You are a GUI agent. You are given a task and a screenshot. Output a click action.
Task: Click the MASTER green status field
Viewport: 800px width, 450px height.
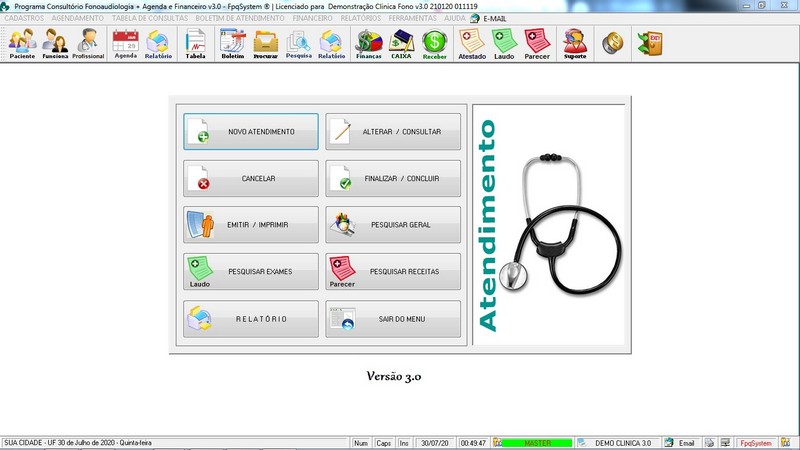coord(537,443)
